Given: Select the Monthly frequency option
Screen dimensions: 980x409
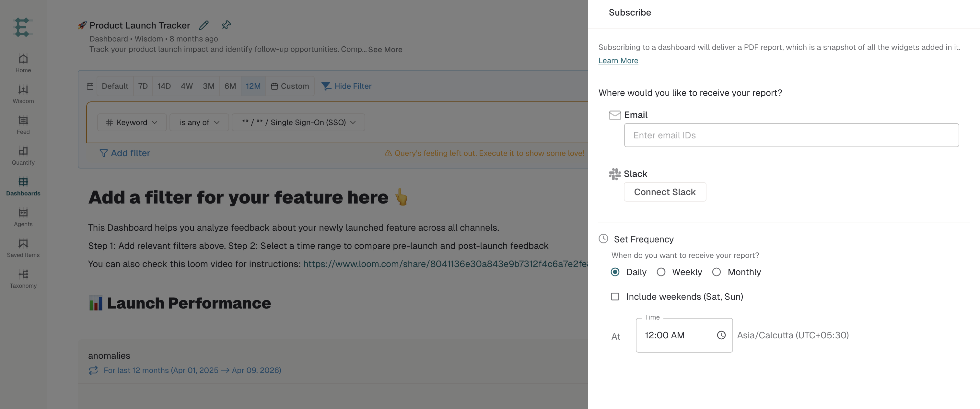Looking at the screenshot, I should [716, 272].
